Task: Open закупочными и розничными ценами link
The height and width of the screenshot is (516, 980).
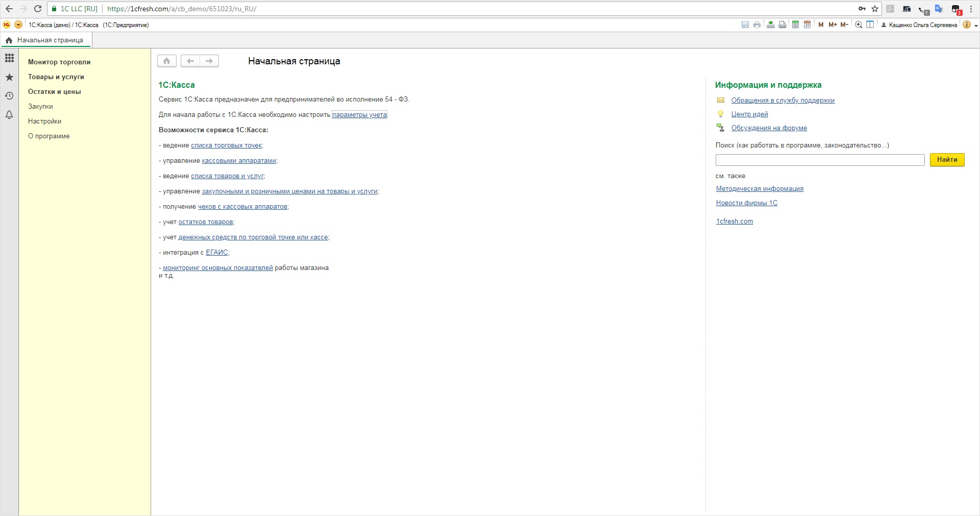Action: (x=289, y=191)
